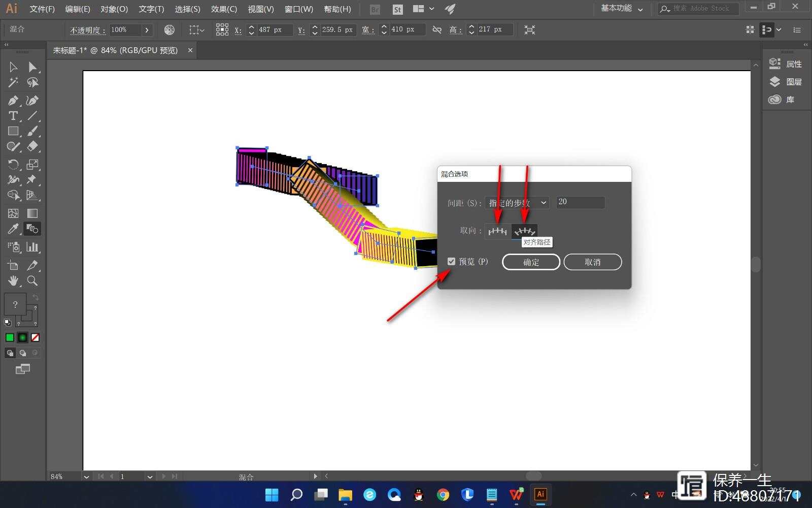This screenshot has height=508, width=812.
Task: Select the Line Segment tool
Action: point(32,116)
